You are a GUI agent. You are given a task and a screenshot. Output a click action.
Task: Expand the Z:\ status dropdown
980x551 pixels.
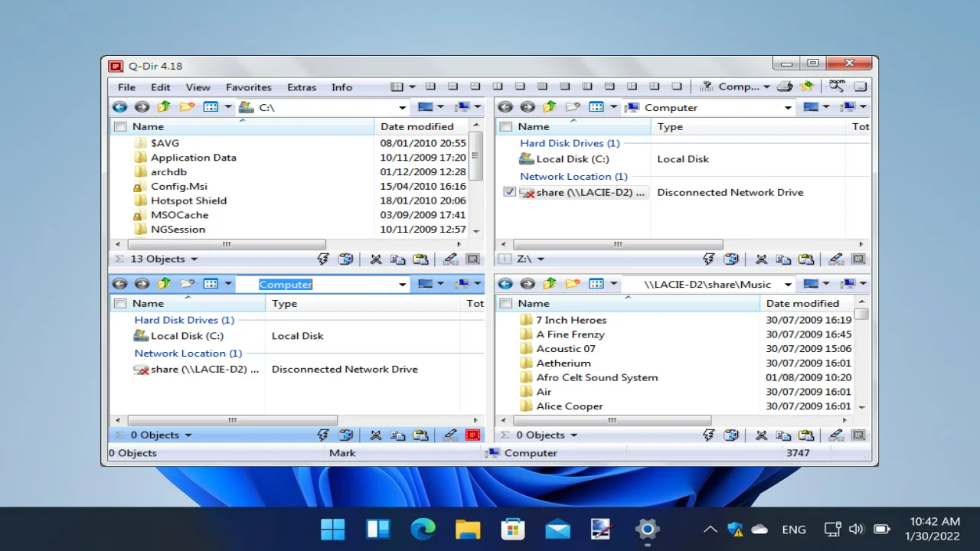click(541, 259)
